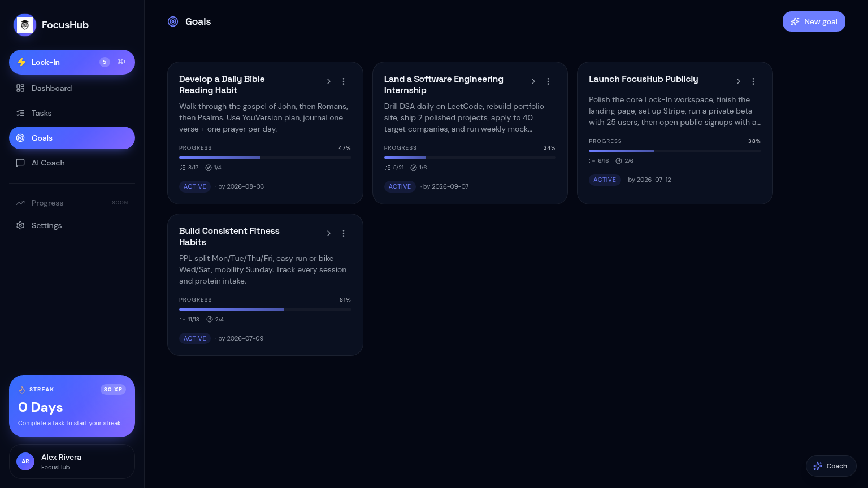Click the AR avatar circle
This screenshot has width=868, height=488.
tap(25, 461)
